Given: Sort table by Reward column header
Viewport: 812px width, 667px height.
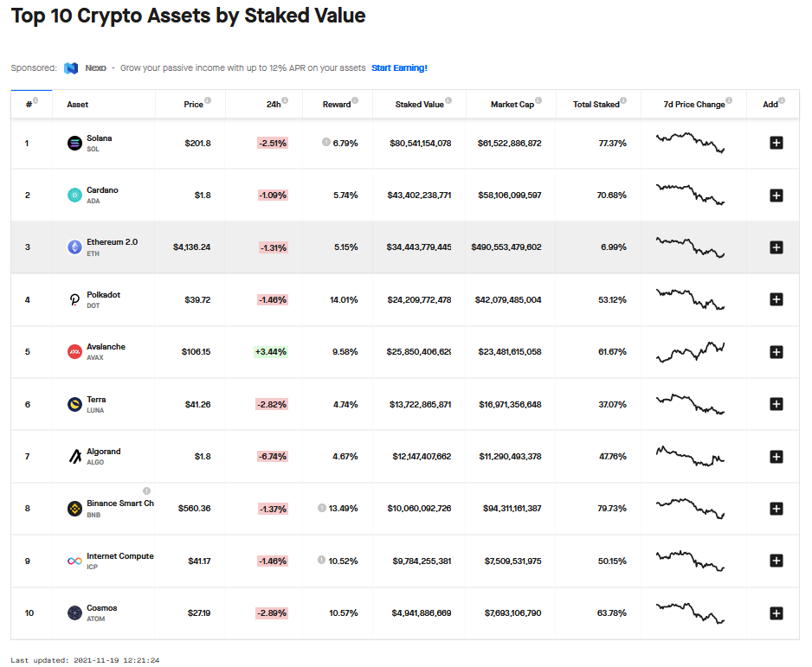Looking at the screenshot, I should [x=337, y=105].
